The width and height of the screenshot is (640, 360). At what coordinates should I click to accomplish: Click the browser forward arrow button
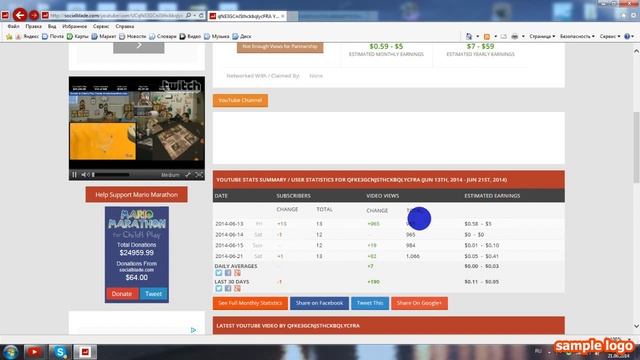coord(34,16)
